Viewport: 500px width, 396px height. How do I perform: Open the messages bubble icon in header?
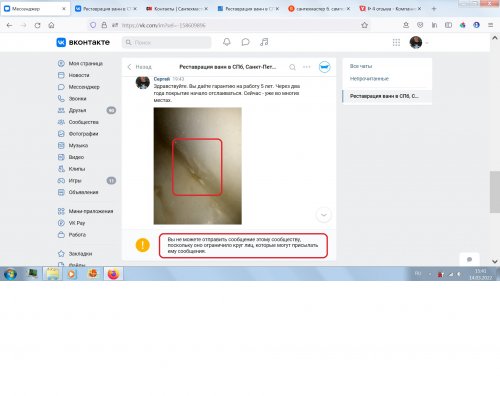pyautogui.click(x=245, y=42)
